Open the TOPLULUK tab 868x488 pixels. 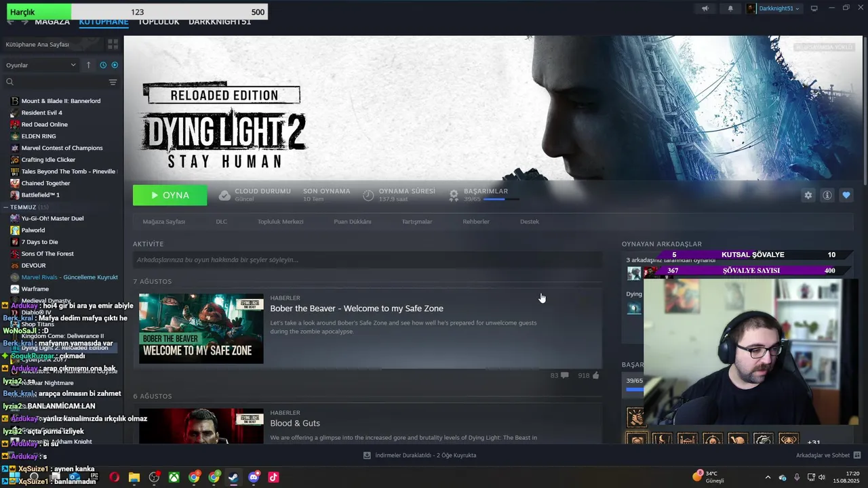point(159,22)
